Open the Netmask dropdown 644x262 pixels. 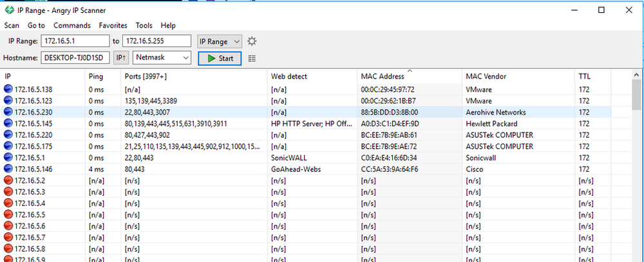(x=162, y=58)
